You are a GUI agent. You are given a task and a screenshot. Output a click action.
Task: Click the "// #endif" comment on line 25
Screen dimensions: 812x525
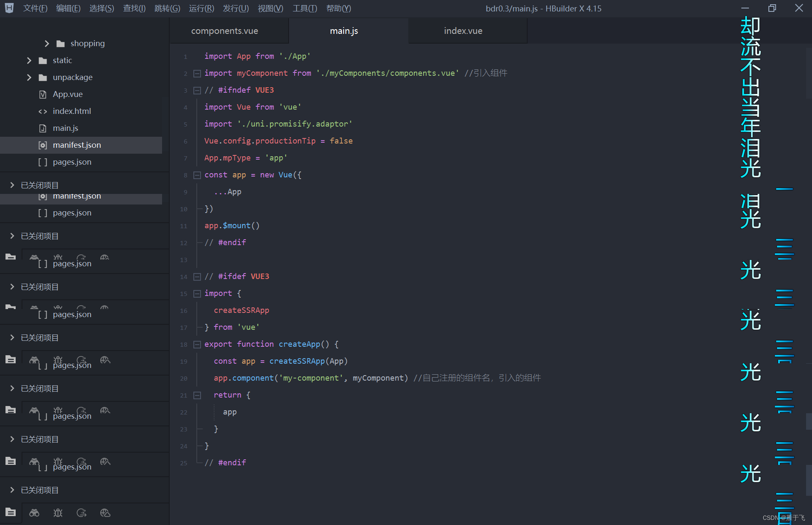pyautogui.click(x=225, y=463)
